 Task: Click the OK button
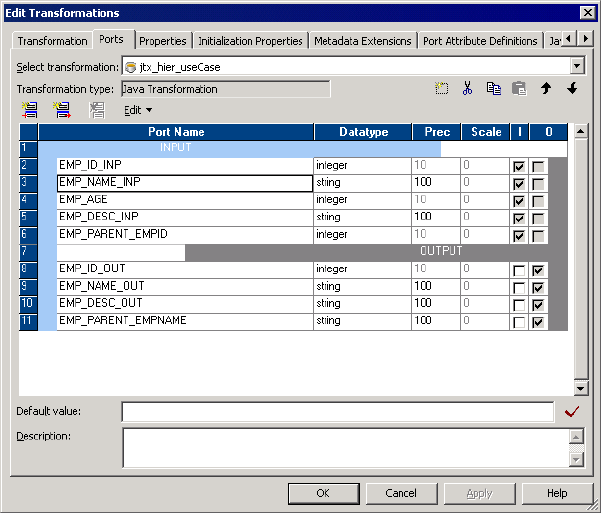pyautogui.click(x=323, y=493)
